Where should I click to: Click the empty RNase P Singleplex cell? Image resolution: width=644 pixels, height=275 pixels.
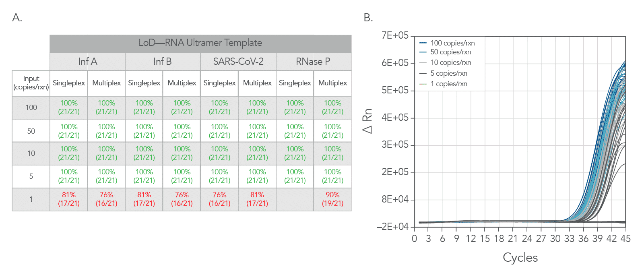(295, 199)
